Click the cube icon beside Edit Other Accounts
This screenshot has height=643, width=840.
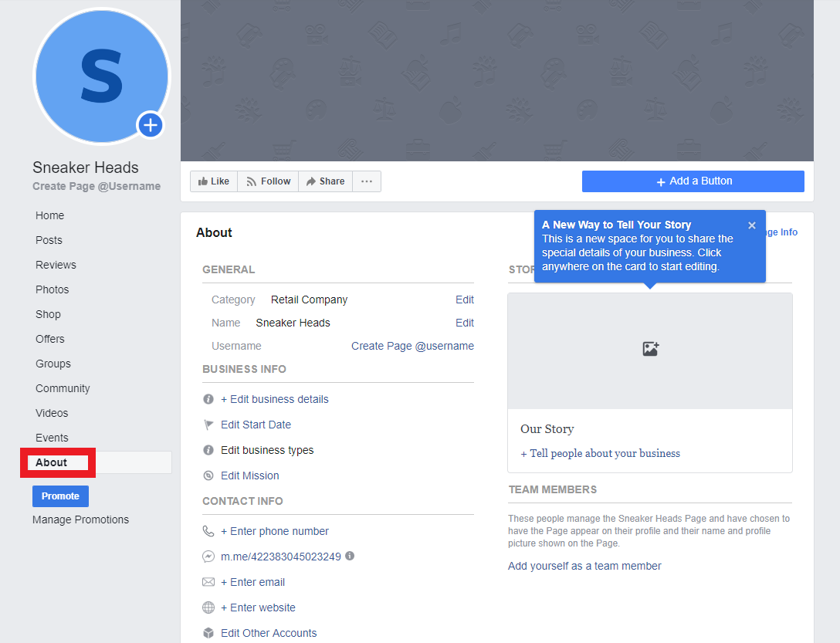pos(208,633)
